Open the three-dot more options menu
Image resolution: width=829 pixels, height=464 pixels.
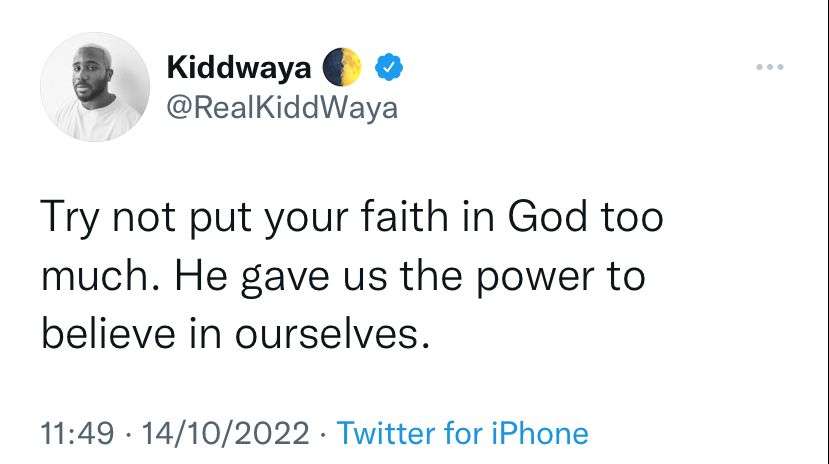[x=769, y=67]
